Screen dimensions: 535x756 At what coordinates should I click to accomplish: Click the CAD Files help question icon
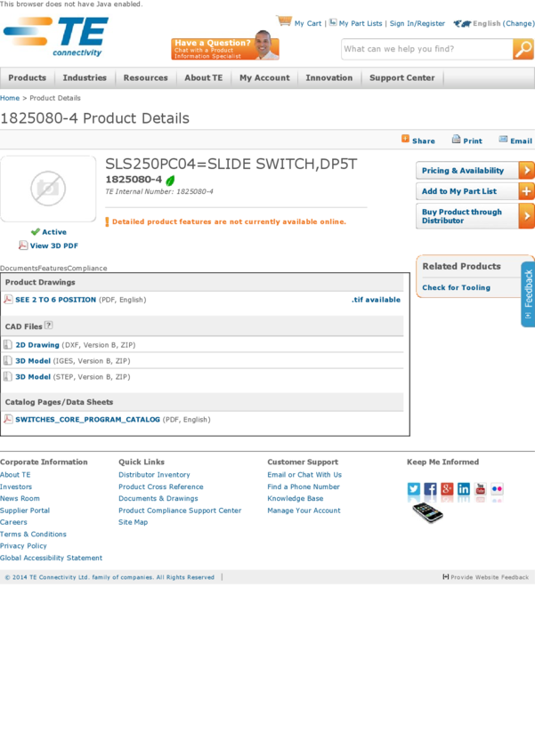coord(49,326)
